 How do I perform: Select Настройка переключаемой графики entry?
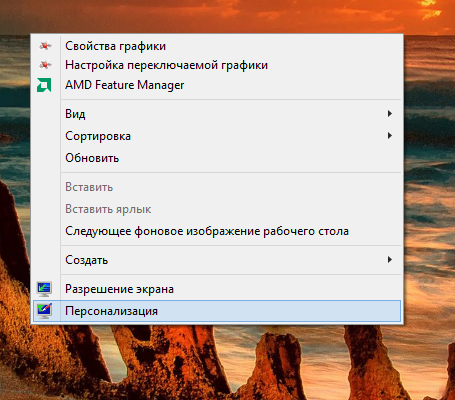(217, 65)
